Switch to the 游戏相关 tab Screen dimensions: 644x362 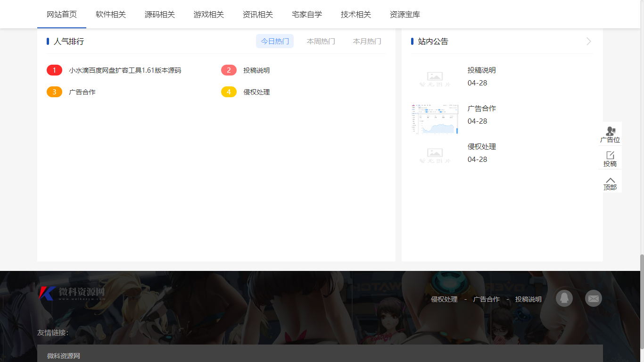point(209,14)
